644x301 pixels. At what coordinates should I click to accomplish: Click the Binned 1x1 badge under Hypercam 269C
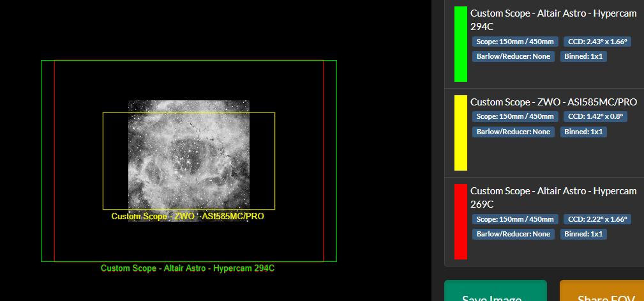[583, 234]
